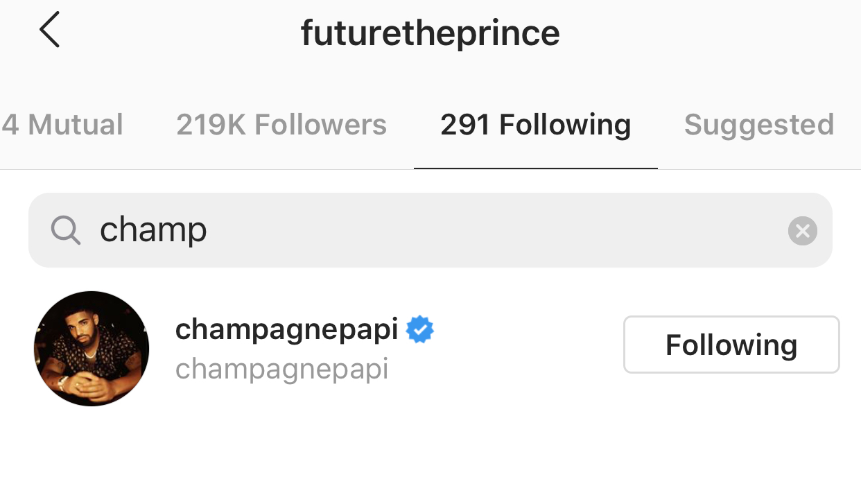
Task: Open the bold champagnepapi username link
Action: tap(286, 330)
